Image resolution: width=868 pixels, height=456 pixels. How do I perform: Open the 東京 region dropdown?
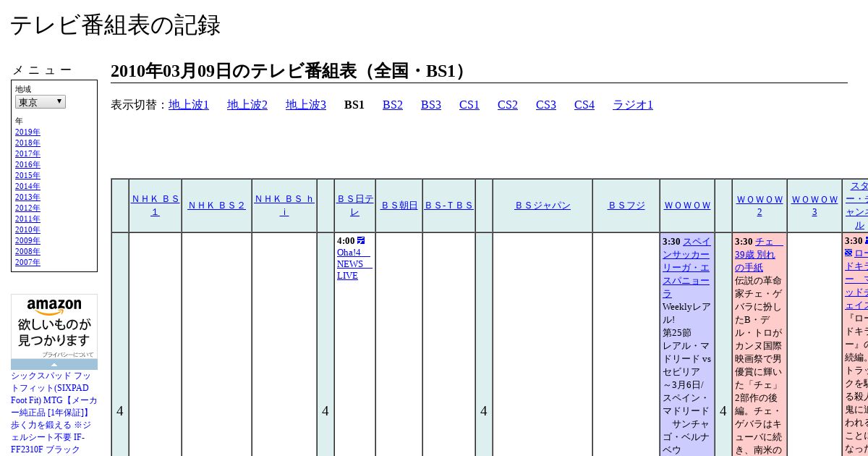point(41,102)
